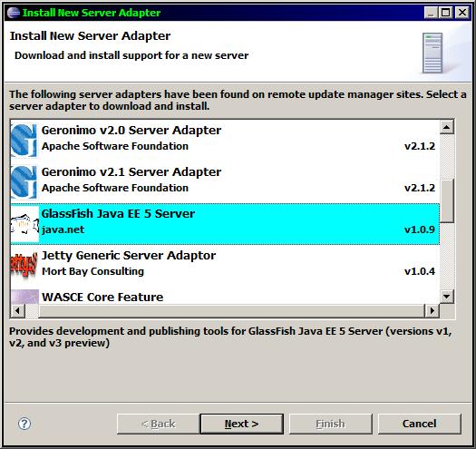476x449 pixels.
Task: Click the horizontal scroll right arrow
Action: pos(432,311)
